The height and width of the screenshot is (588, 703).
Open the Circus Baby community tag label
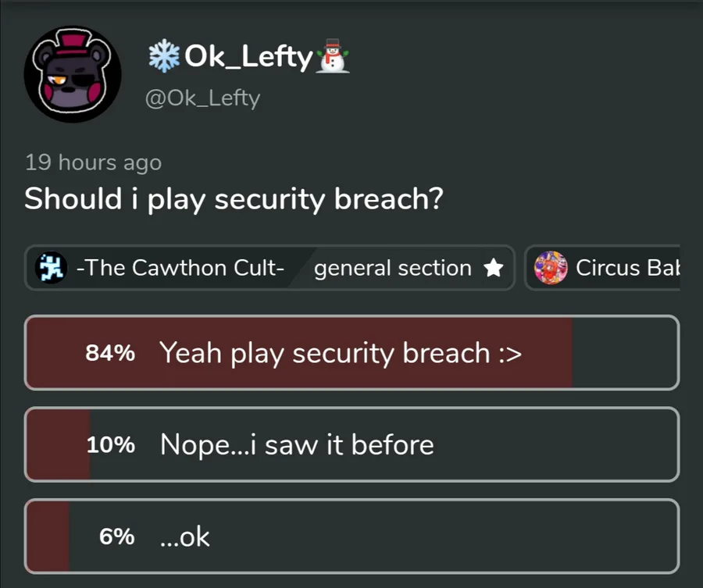(626, 268)
